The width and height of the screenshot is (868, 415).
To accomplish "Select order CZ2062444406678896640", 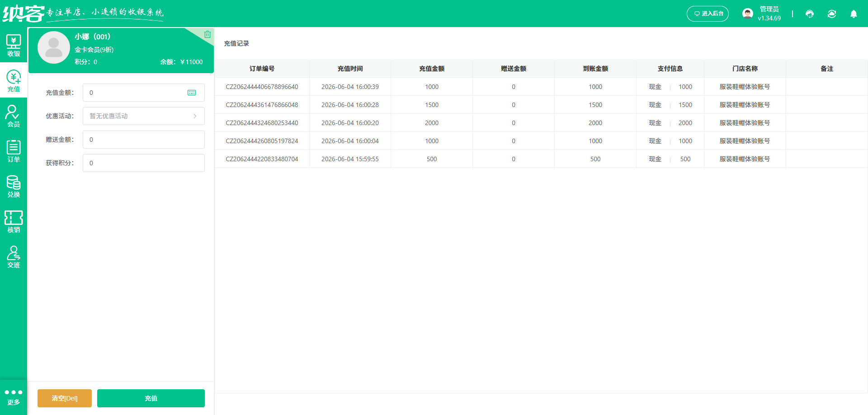I will 262,87.
